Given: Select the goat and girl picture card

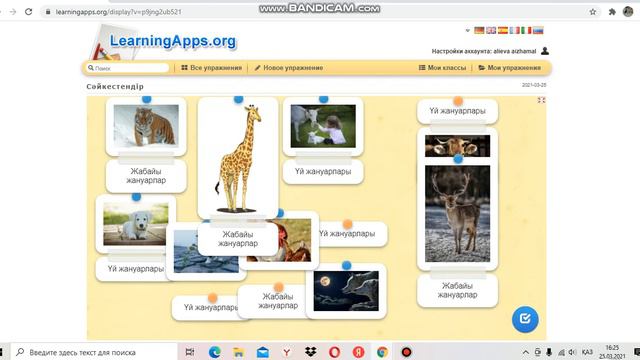Looking at the screenshot, I should [x=323, y=126].
